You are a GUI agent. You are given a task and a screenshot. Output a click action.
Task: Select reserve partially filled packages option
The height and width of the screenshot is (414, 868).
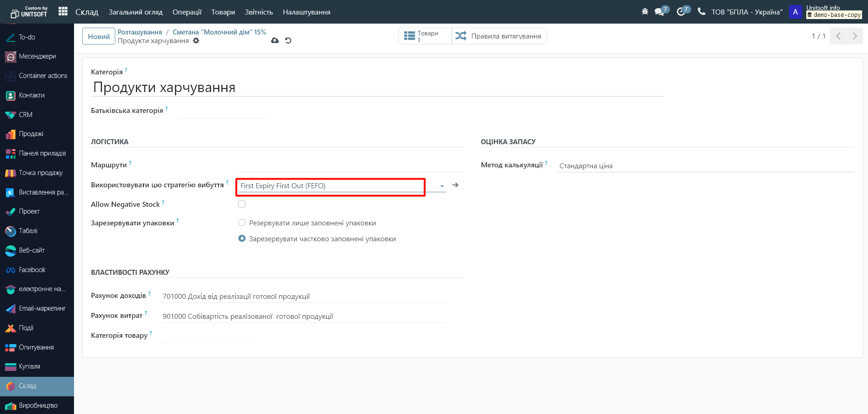pos(242,239)
